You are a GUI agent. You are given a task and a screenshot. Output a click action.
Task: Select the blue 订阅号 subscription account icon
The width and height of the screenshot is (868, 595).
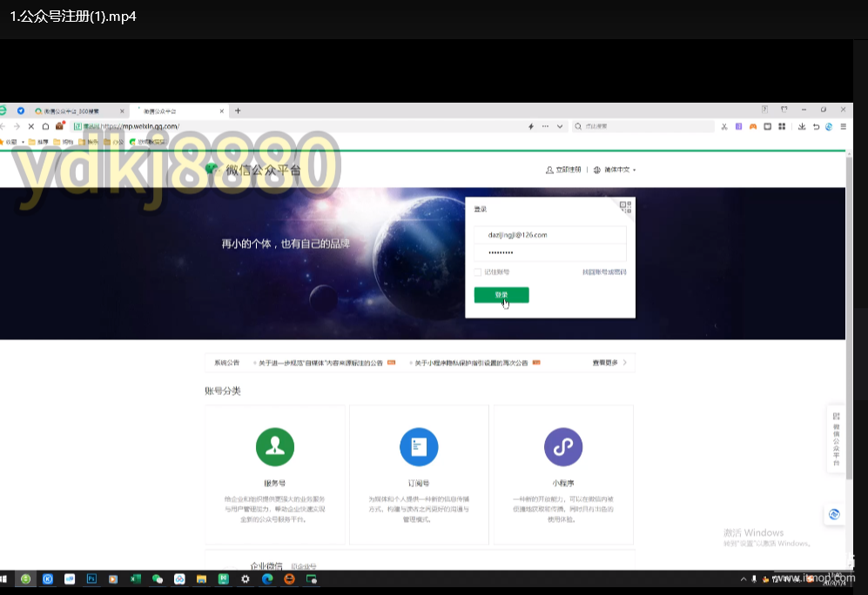click(419, 446)
